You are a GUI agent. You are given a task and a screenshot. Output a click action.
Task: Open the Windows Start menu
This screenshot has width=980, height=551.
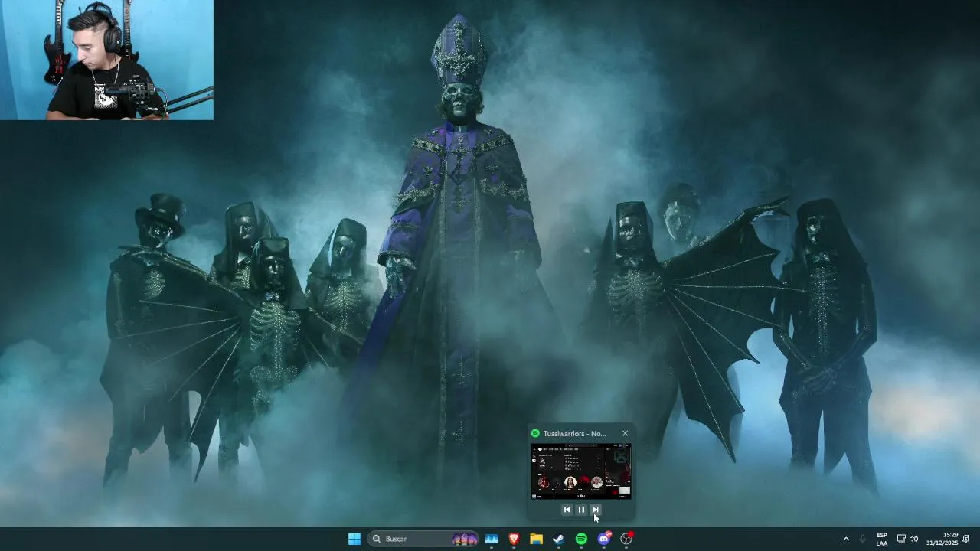click(354, 539)
